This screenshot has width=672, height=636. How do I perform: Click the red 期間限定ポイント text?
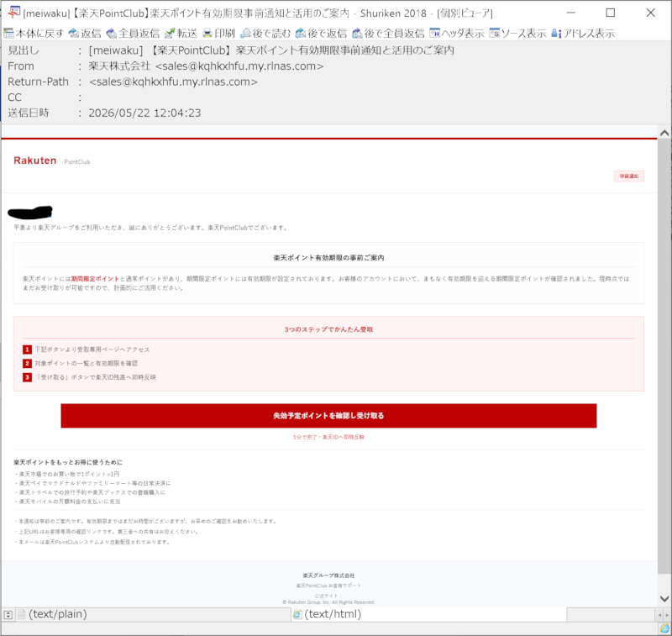click(x=95, y=279)
